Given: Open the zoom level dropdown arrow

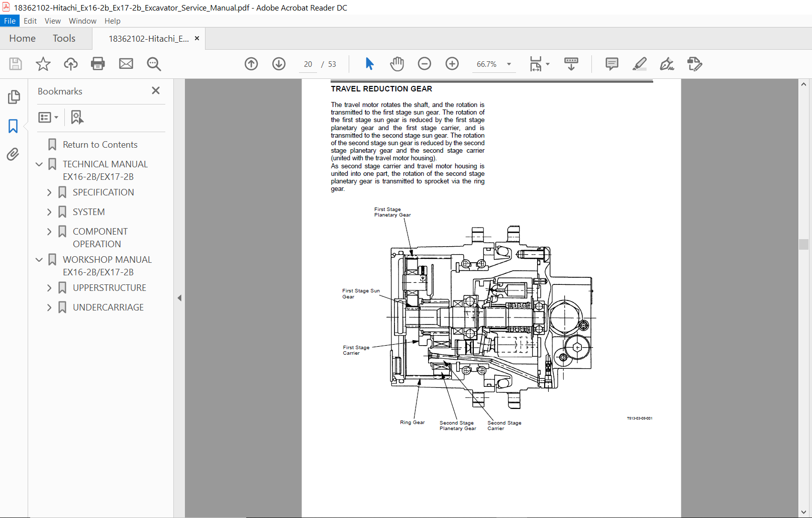Looking at the screenshot, I should pyautogui.click(x=509, y=64).
